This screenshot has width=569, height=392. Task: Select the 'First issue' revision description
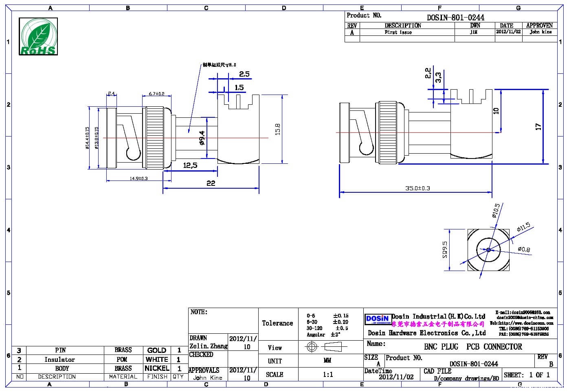click(398, 32)
